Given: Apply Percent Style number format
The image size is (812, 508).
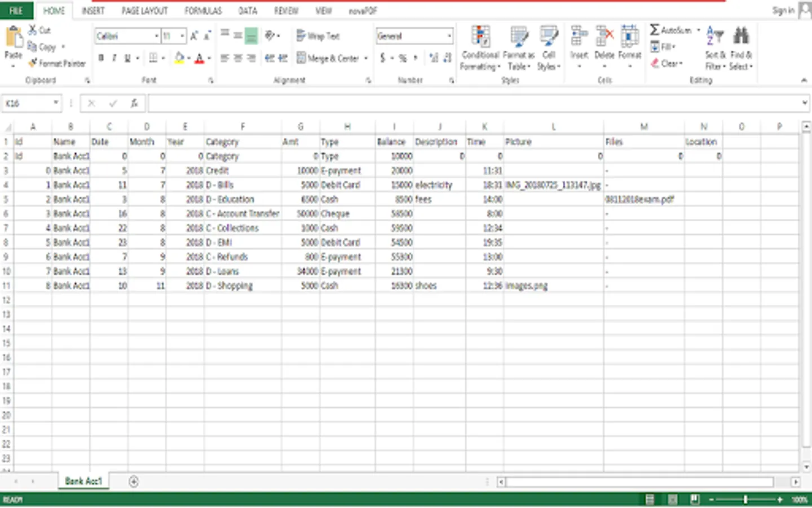Looking at the screenshot, I should 401,58.
